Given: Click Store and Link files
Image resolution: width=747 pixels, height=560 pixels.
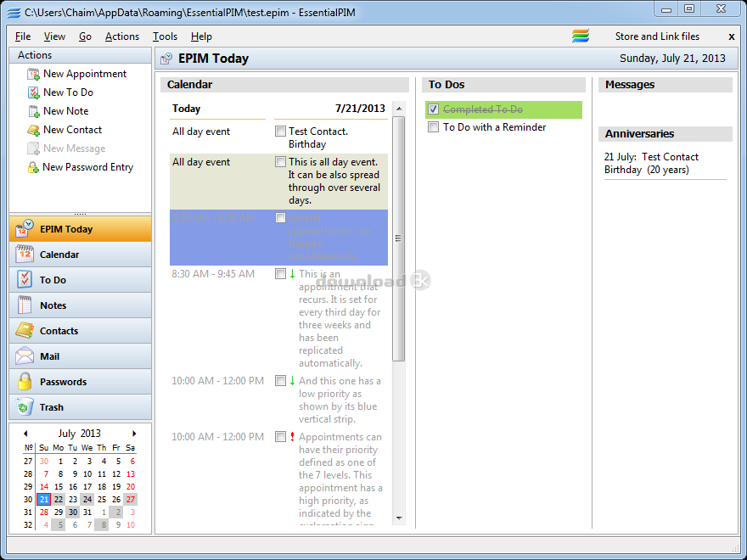Looking at the screenshot, I should tap(657, 36).
